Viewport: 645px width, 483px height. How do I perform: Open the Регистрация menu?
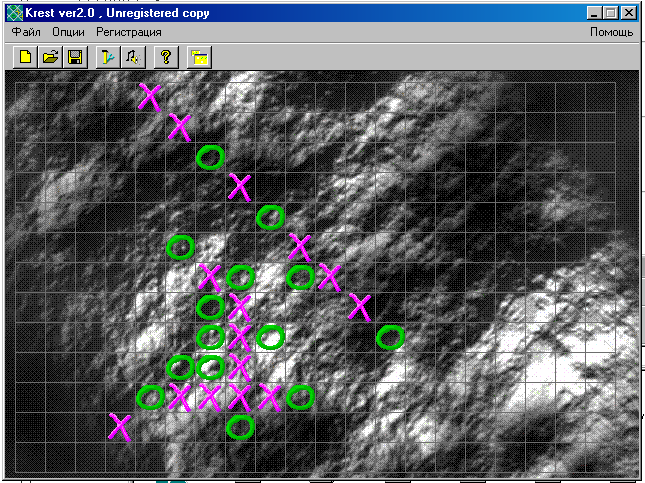(129, 32)
